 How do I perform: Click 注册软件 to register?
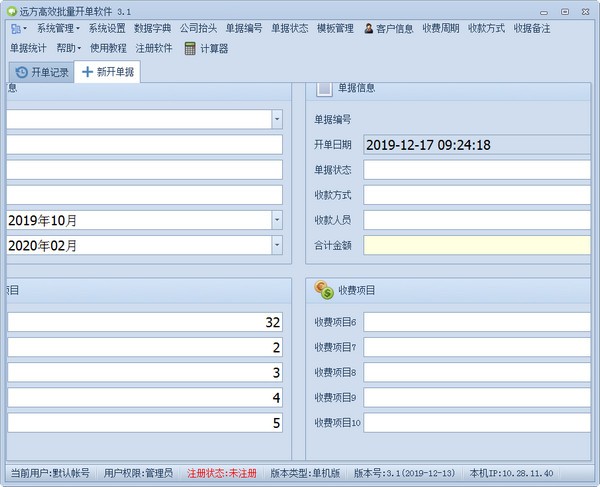tap(154, 48)
